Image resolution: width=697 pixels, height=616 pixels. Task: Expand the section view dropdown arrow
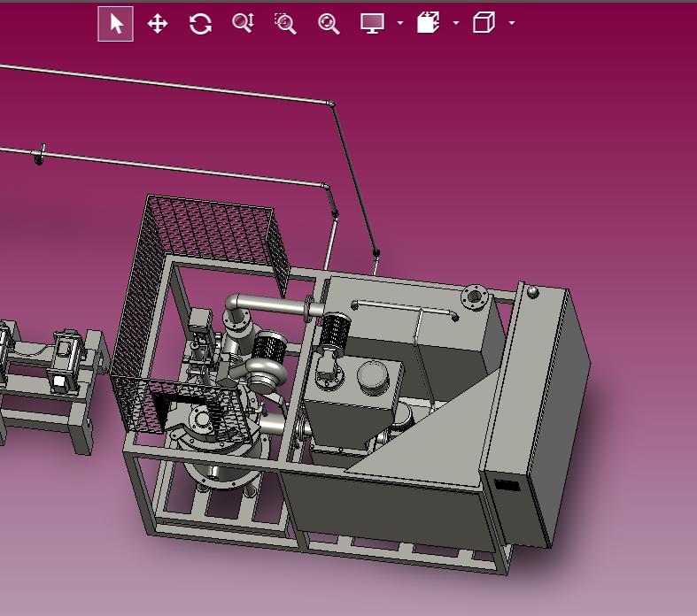pyautogui.click(x=456, y=23)
